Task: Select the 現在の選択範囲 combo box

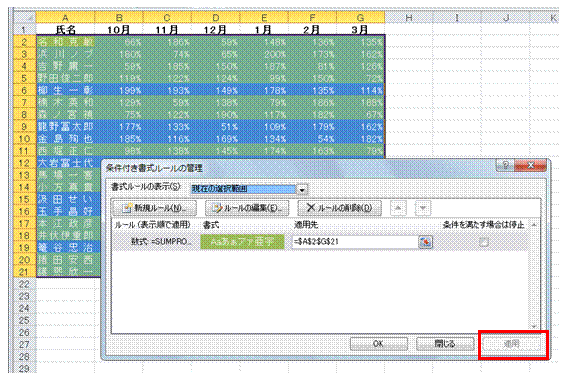Action: coord(249,189)
